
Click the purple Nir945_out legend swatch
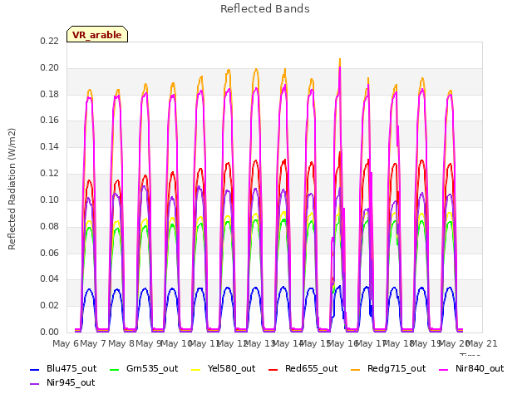tap(35, 384)
